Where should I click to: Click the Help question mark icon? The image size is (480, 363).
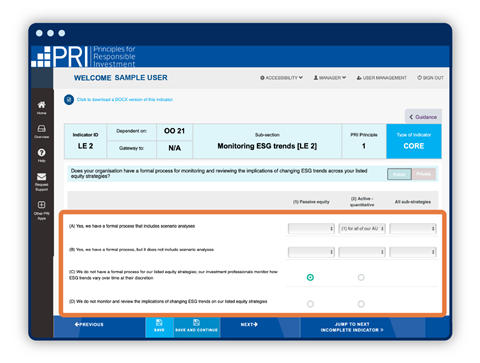(x=41, y=153)
